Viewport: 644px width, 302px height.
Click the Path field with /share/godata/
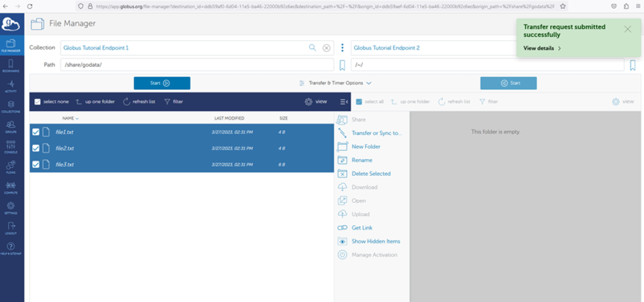tap(197, 65)
